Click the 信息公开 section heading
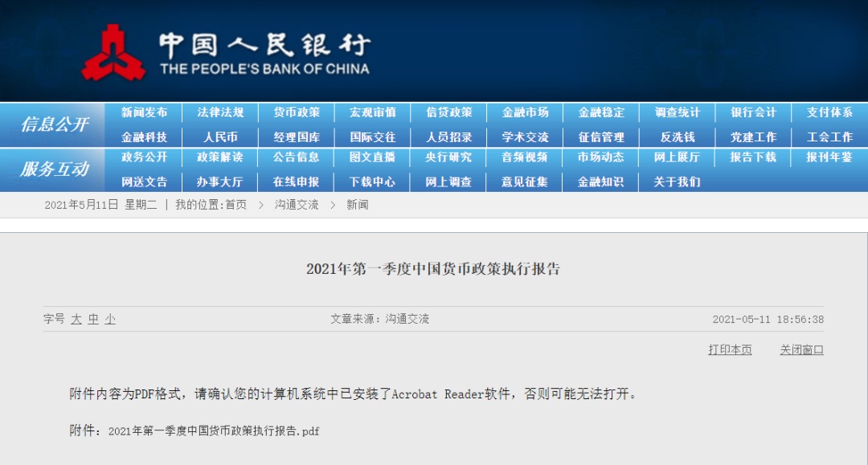This screenshot has height=465, width=868. [55, 124]
